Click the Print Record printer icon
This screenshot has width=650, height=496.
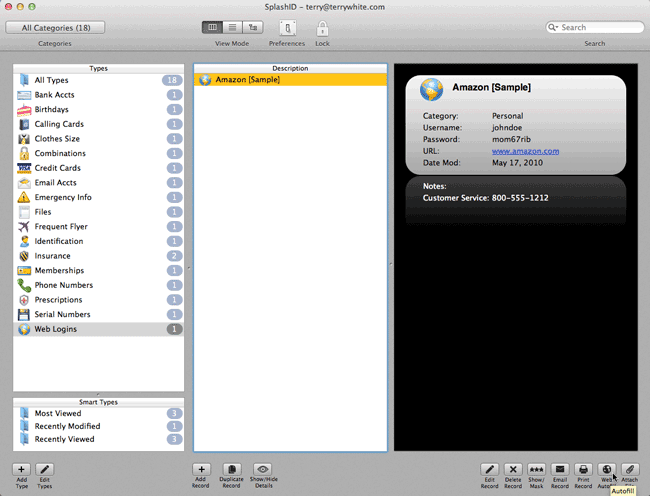583,469
